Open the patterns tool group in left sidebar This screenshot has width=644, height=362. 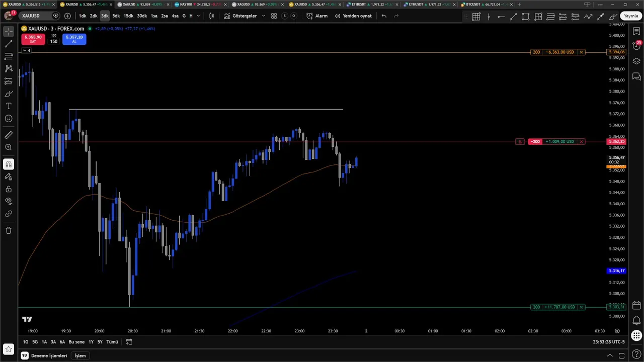[9, 68]
